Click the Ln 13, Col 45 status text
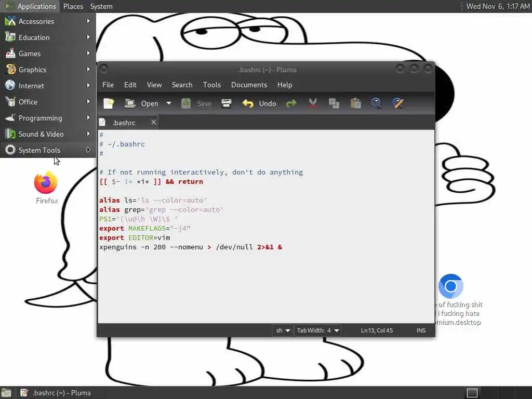Image resolution: width=532 pixels, height=399 pixels. [377, 330]
